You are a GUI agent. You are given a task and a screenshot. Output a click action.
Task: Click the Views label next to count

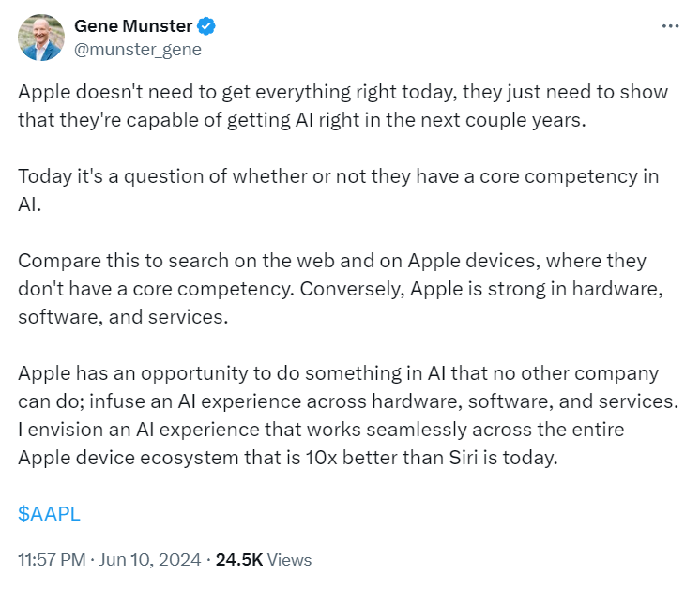click(x=289, y=560)
